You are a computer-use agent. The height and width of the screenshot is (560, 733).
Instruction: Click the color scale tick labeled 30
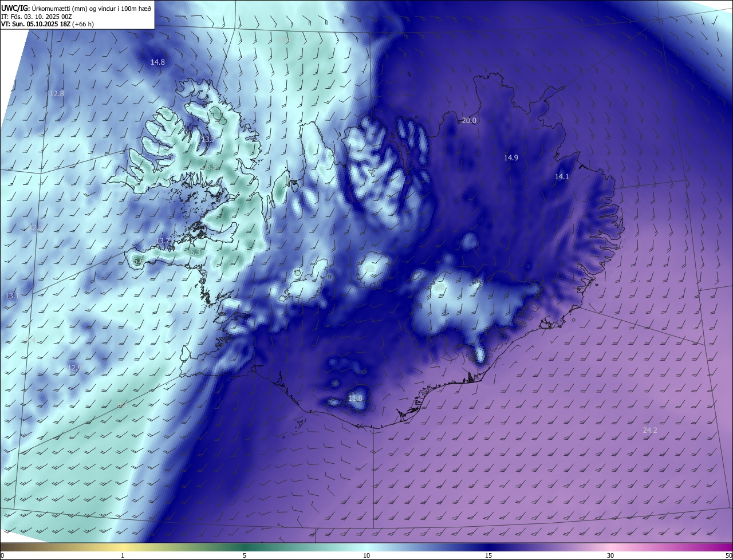(x=610, y=555)
